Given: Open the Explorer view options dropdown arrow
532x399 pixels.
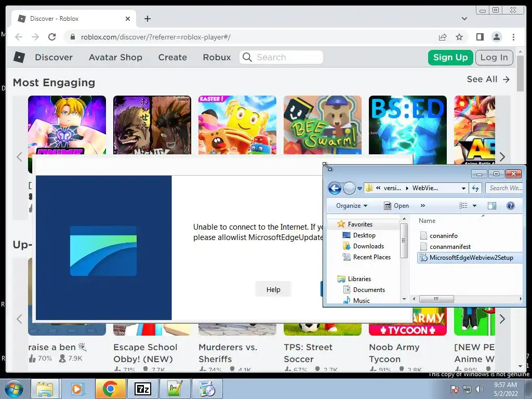Looking at the screenshot, I should [x=475, y=206].
